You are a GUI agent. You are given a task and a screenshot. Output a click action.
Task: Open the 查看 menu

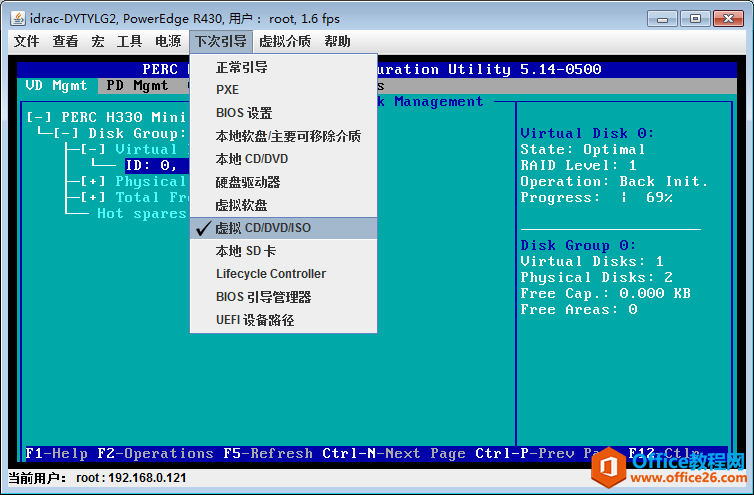click(x=65, y=41)
